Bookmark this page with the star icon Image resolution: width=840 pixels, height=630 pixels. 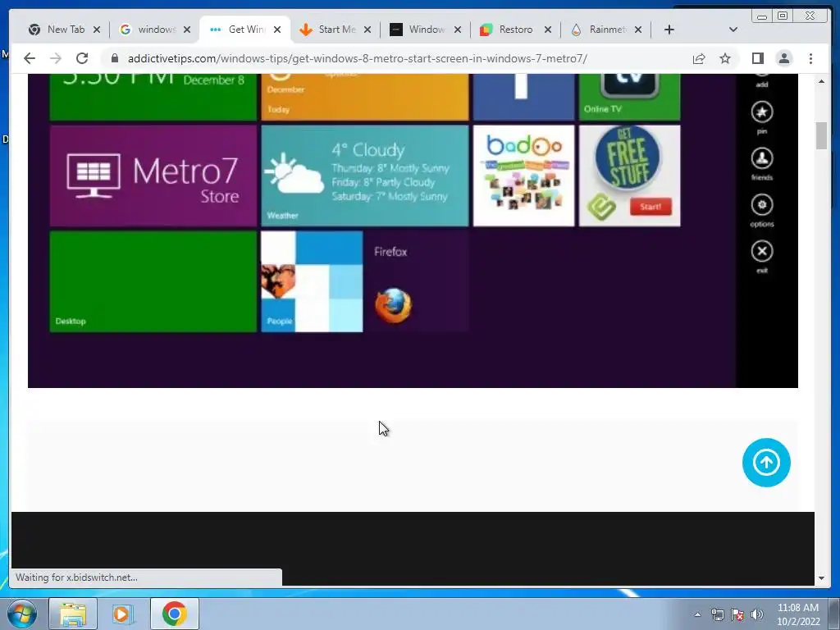tap(725, 58)
